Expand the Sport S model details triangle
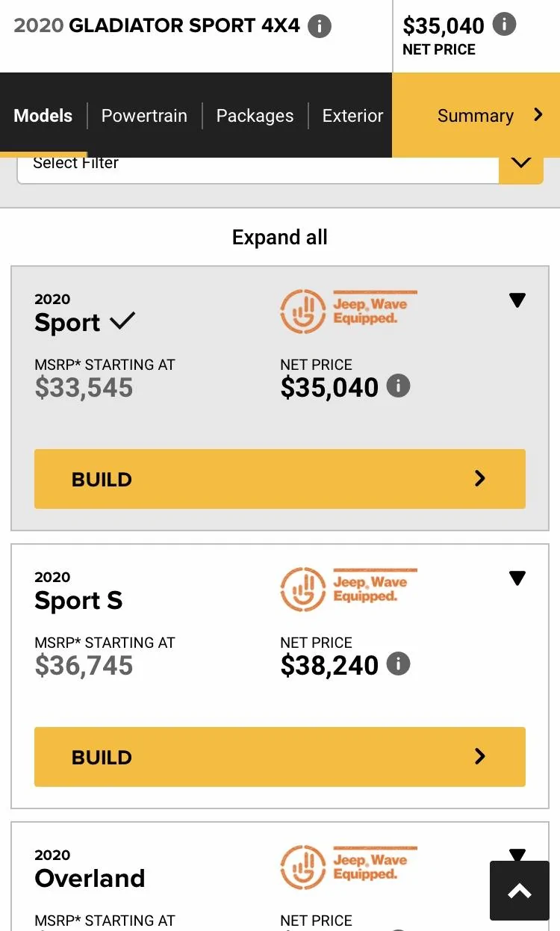Screen dimensions: 560x931 pos(517,578)
